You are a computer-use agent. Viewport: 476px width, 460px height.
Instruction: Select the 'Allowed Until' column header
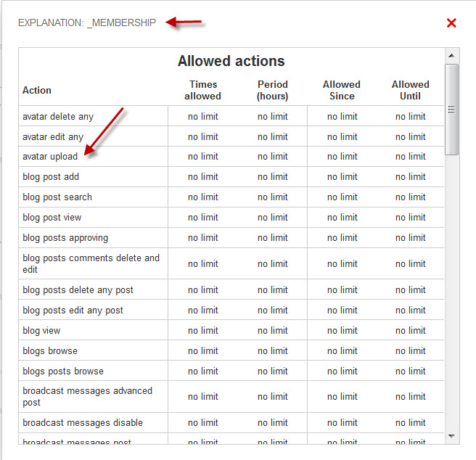(x=411, y=90)
